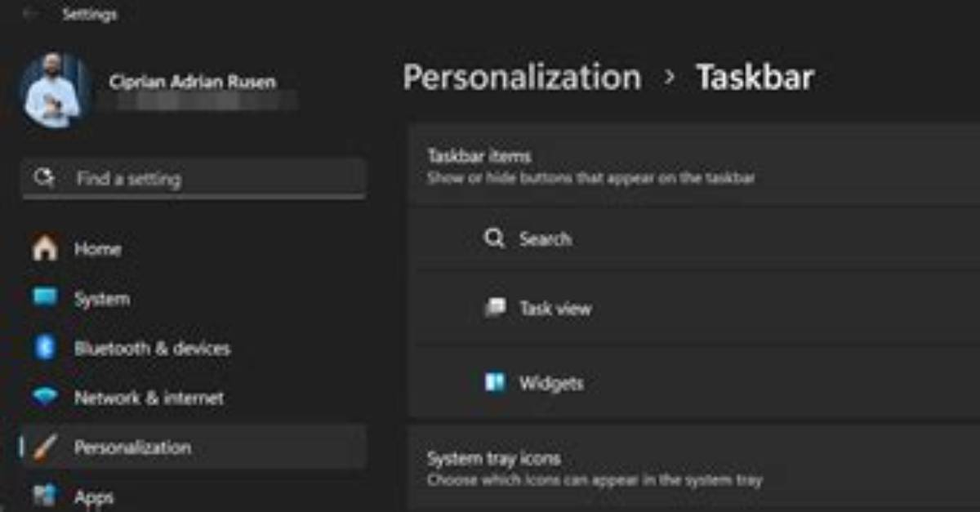Open the Apps settings category
The width and height of the screenshot is (980, 512).
point(194,494)
